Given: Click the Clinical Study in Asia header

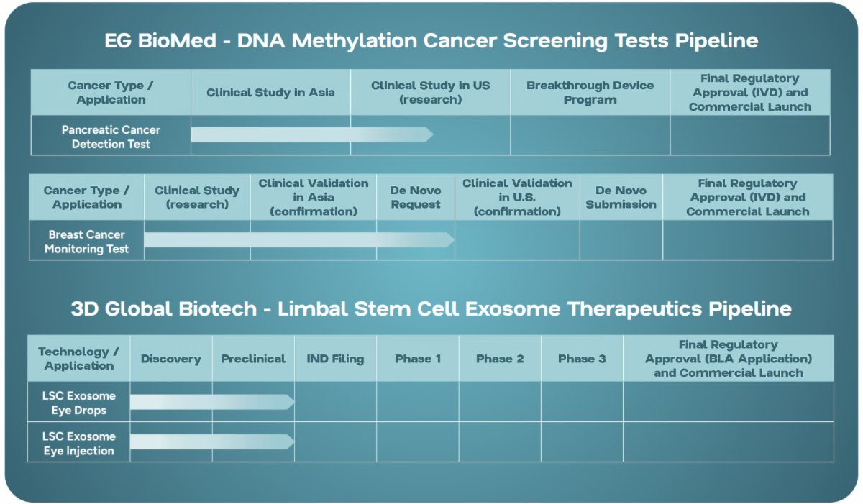Looking at the screenshot, I should pos(270,93).
